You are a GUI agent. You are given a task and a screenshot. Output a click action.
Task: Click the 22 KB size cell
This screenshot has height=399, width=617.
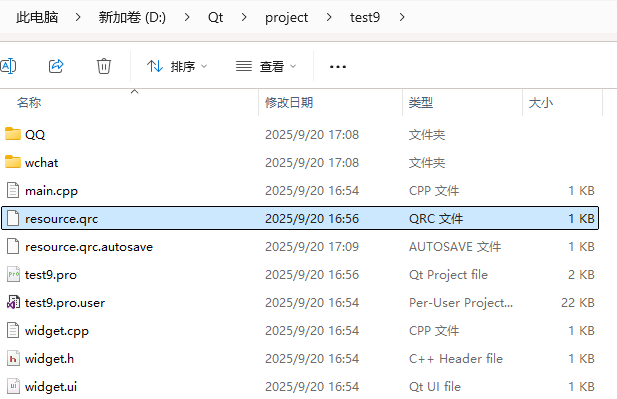[x=578, y=303]
